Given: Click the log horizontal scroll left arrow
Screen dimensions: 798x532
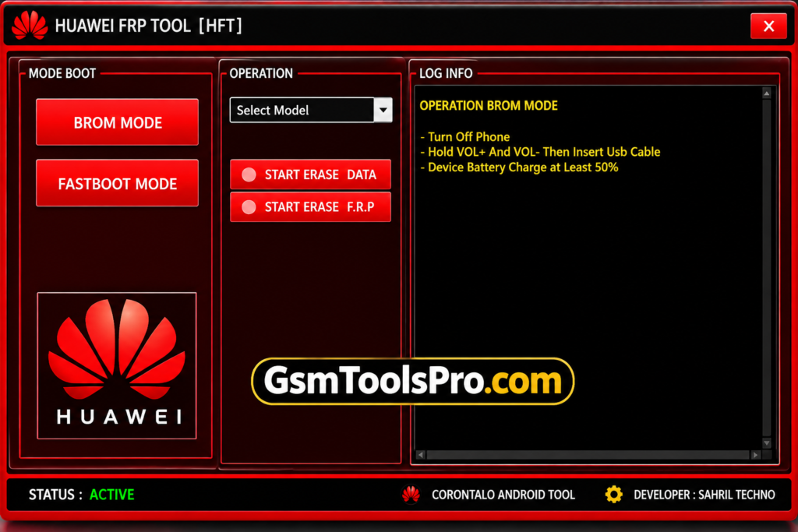Looking at the screenshot, I should tap(420, 455).
